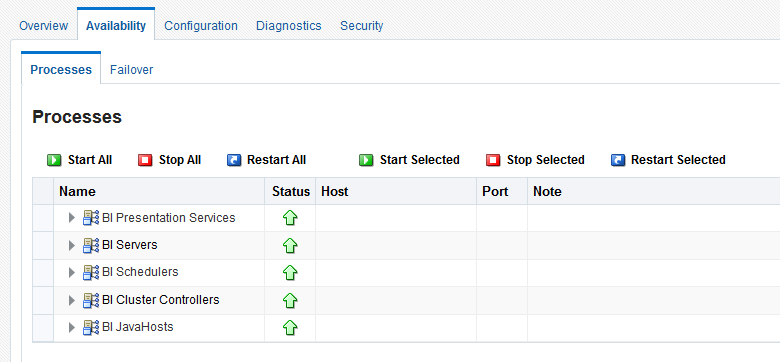Click the green Start All icon
Viewport: 780px width, 362px height.
pos(54,160)
